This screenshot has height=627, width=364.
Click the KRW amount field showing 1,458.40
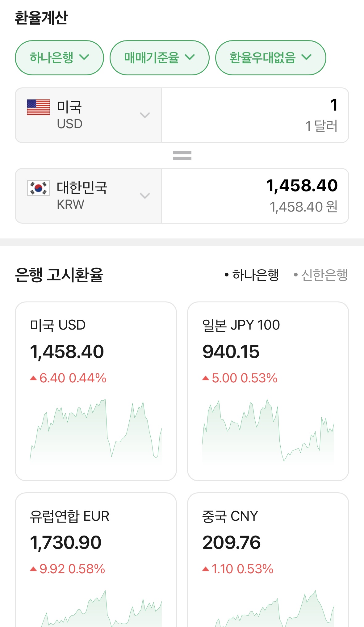click(x=255, y=196)
